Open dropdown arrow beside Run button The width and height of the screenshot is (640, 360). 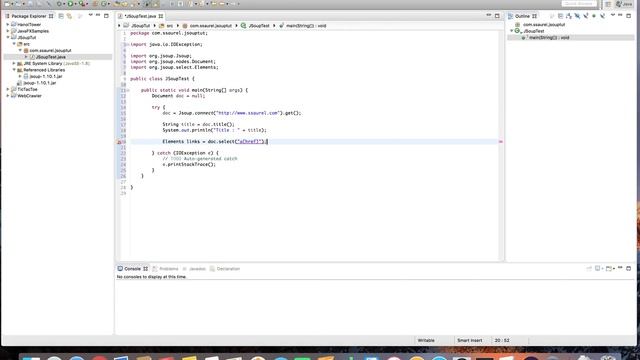76,4
